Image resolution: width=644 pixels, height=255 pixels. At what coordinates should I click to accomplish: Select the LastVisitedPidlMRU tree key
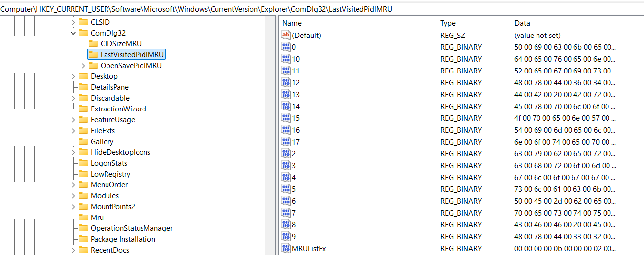pos(132,55)
